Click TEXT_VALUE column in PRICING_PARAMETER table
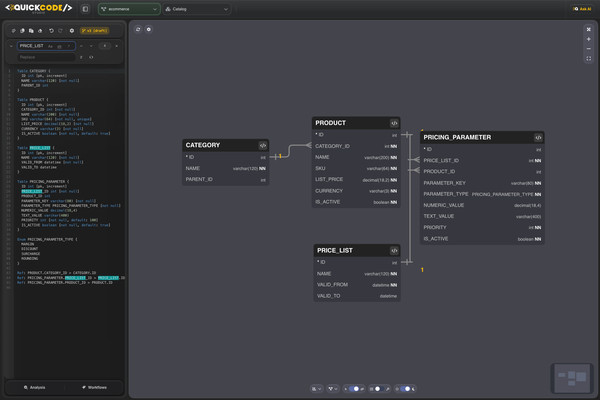 click(x=482, y=216)
